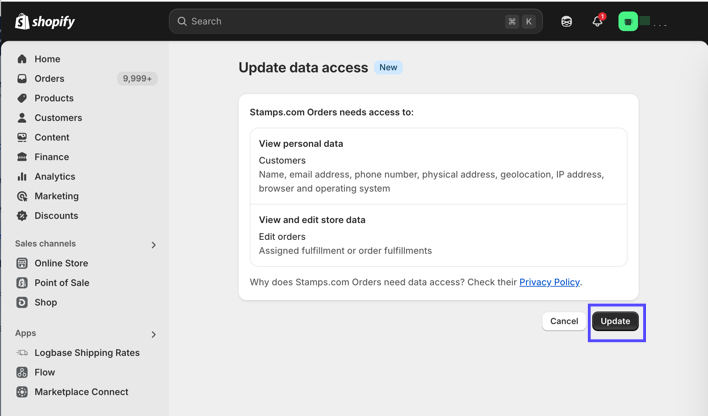This screenshot has width=708, height=416.
Task: Open the Online Store channel label
Action: (61, 263)
